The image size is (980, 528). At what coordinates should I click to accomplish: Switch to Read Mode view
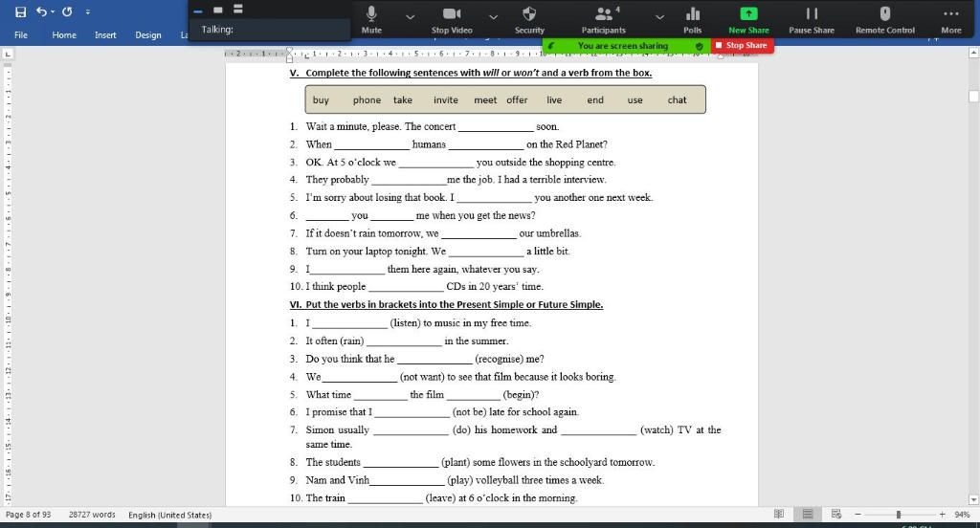(x=779, y=514)
